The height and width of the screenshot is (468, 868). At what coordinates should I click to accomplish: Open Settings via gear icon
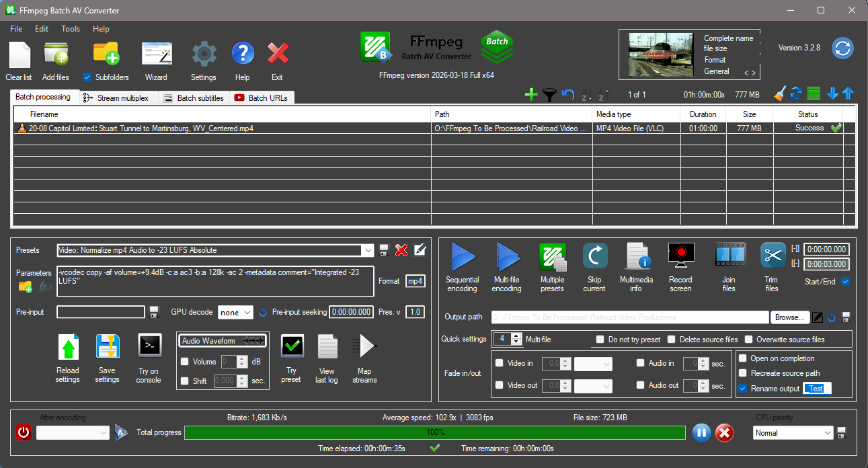(204, 54)
